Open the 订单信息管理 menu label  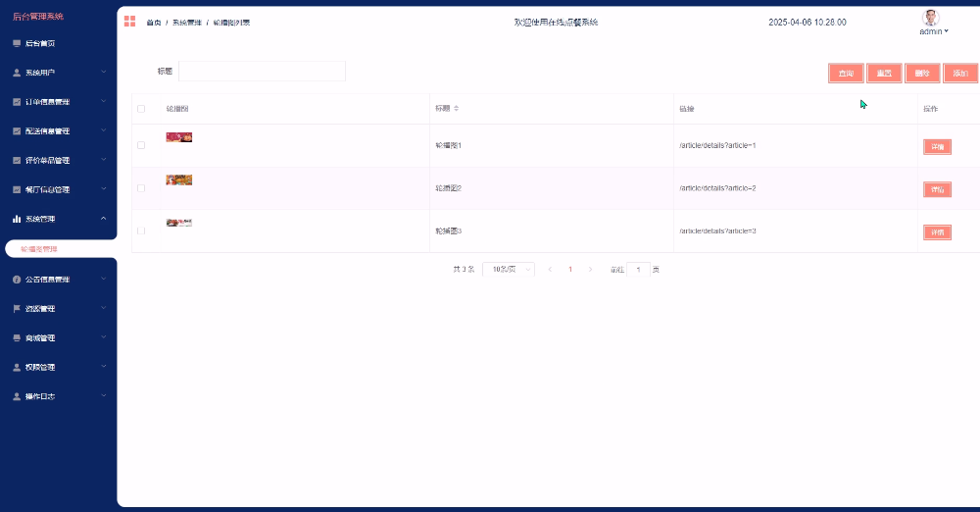[x=47, y=101]
